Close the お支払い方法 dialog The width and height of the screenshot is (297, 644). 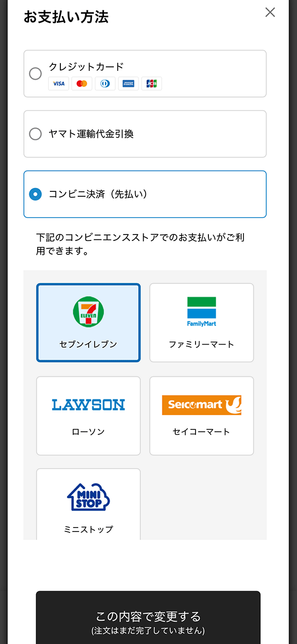click(x=270, y=12)
